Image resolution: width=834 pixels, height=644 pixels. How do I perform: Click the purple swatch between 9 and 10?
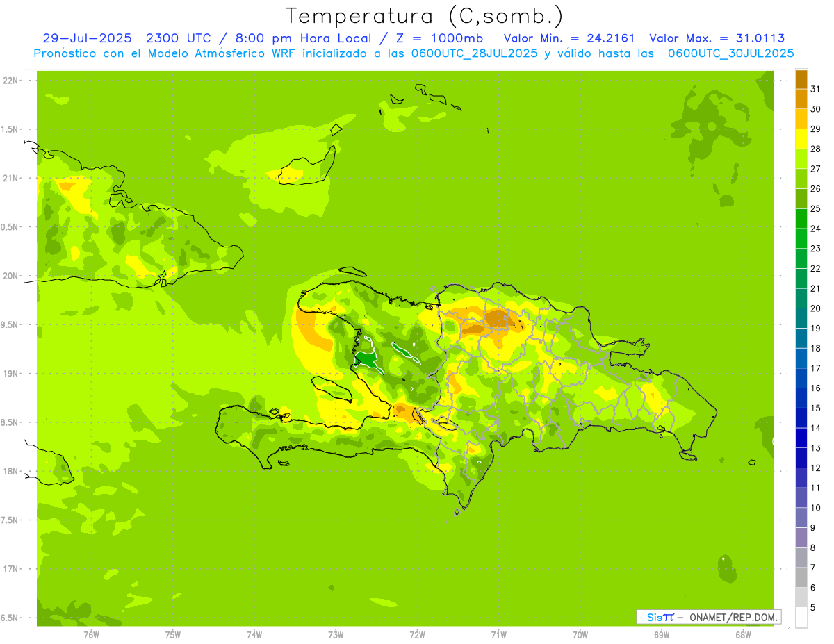pyautogui.click(x=801, y=518)
